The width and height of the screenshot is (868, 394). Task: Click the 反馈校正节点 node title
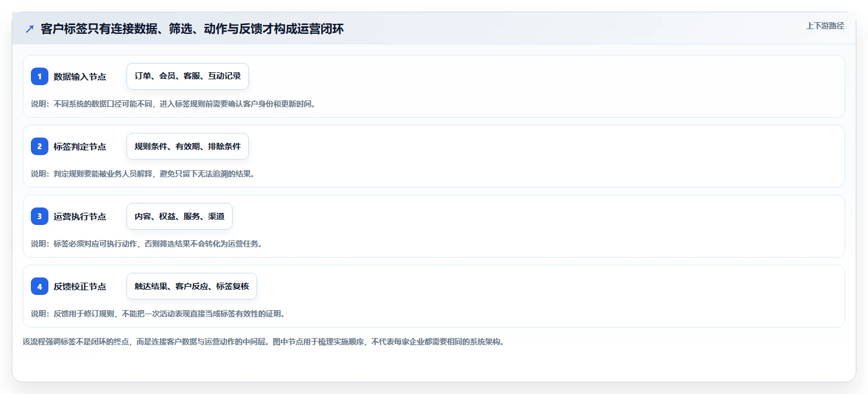coord(80,286)
